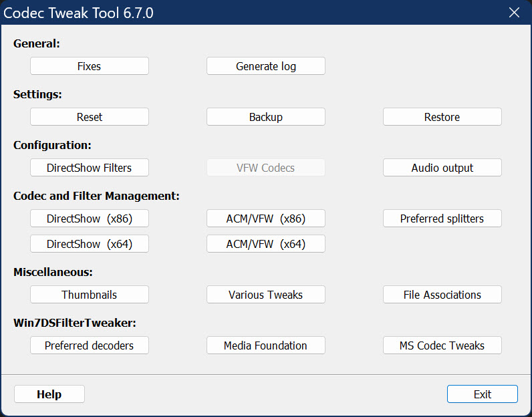Manage DirectShow (x64) filters
The image size is (532, 417).
[90, 244]
